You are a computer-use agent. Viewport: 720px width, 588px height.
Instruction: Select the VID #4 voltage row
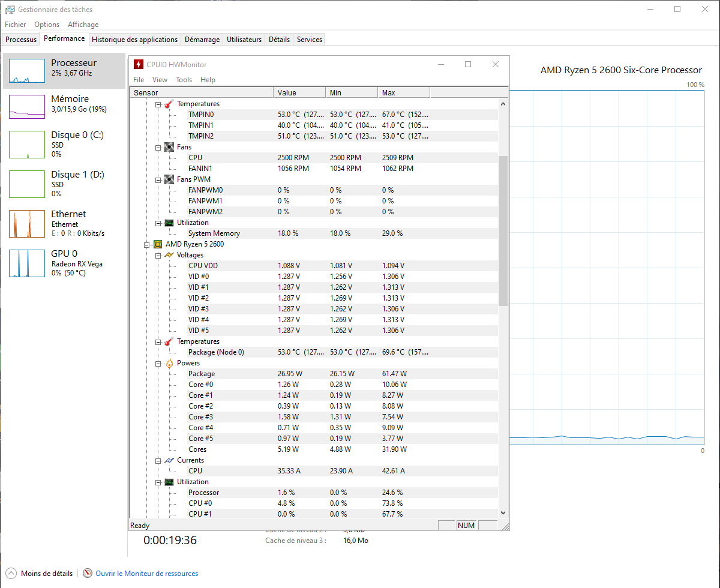point(314,320)
